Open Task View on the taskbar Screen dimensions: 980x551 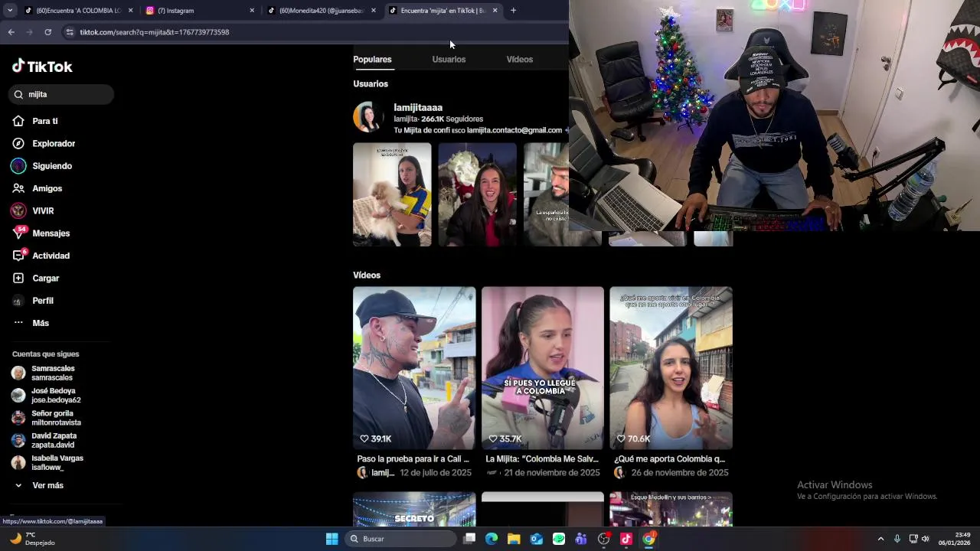pos(469,539)
